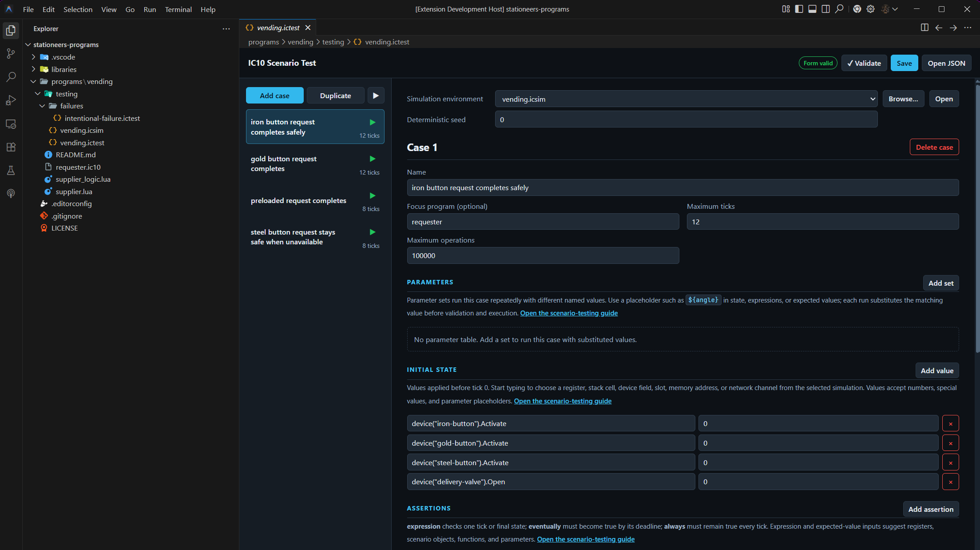Click the title bar search magnifier
The width and height of the screenshot is (980, 550).
(x=839, y=9)
